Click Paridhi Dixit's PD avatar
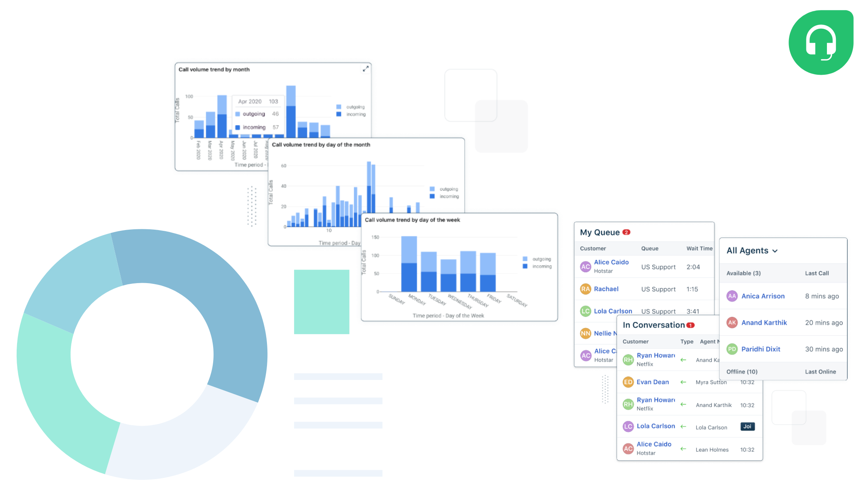868x488 pixels. tap(732, 349)
